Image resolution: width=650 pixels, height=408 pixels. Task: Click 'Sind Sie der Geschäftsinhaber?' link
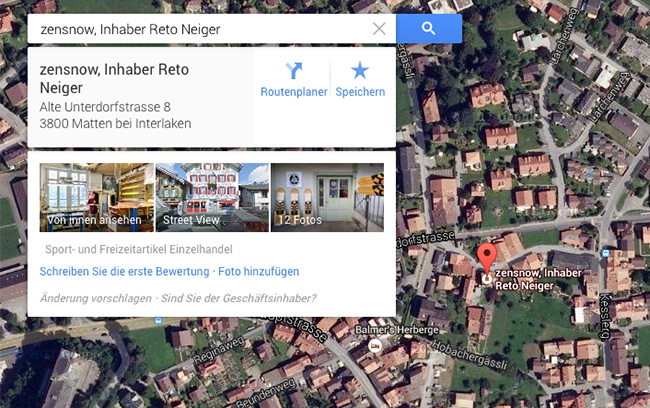click(x=238, y=298)
